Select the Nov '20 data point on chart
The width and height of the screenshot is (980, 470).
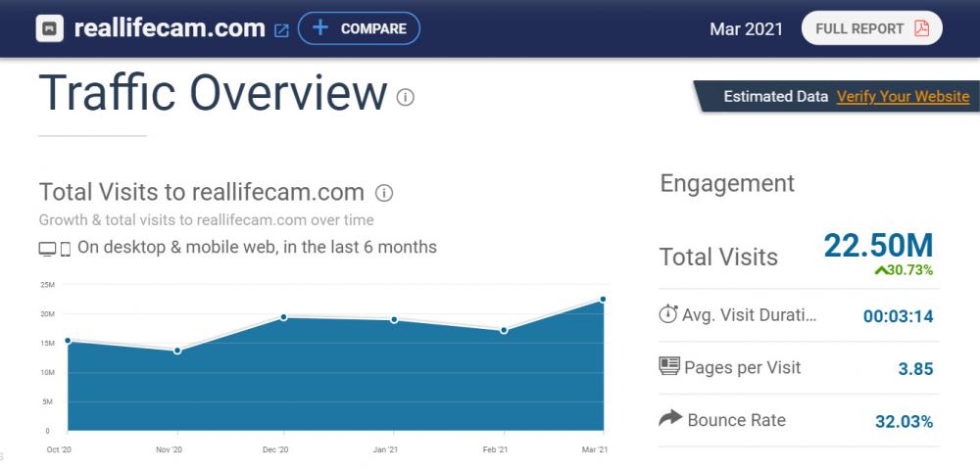pyautogui.click(x=177, y=350)
